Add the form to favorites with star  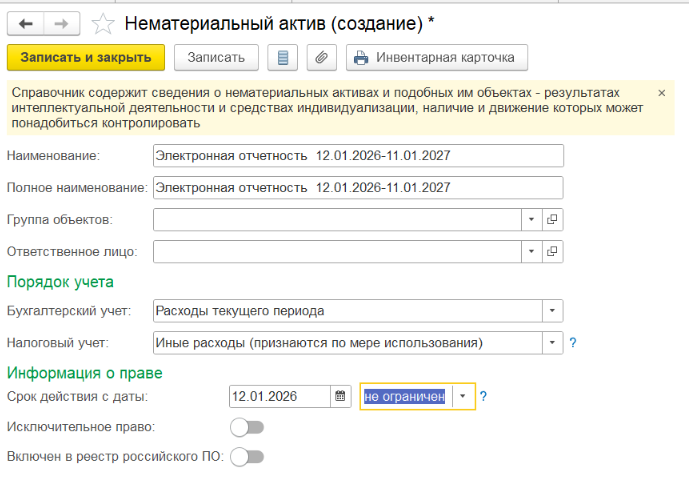103,22
